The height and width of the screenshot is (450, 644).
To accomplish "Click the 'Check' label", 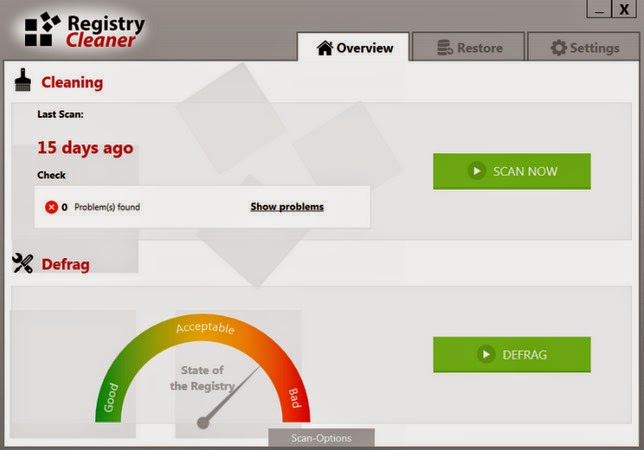I will coord(51,175).
